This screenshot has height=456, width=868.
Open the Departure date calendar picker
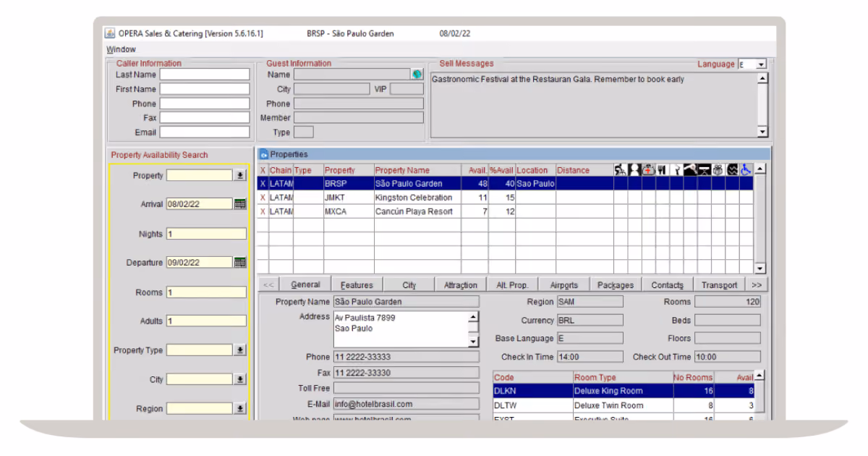pos(240,262)
